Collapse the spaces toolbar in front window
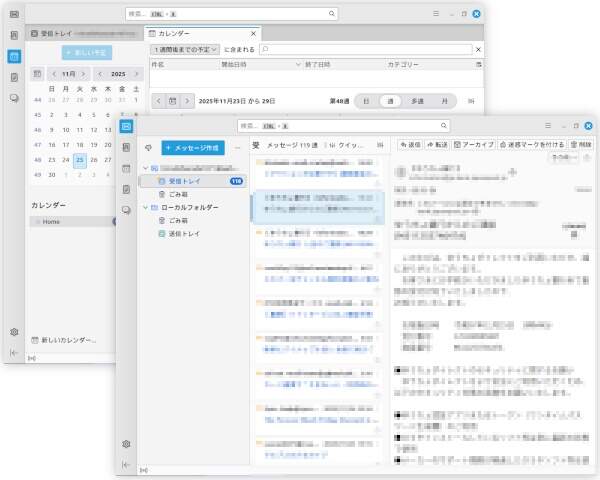This screenshot has width=600, height=480. click(126, 464)
